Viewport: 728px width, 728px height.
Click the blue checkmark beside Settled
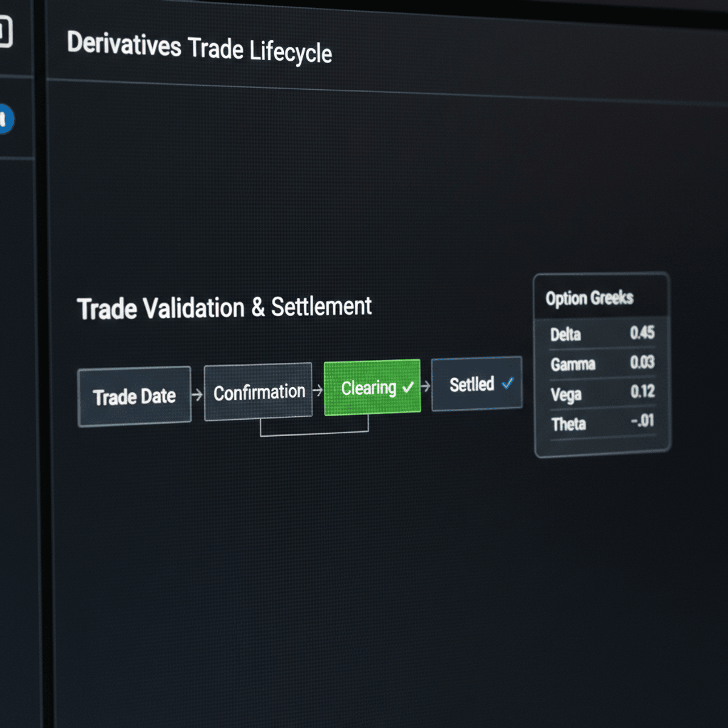coord(508,383)
